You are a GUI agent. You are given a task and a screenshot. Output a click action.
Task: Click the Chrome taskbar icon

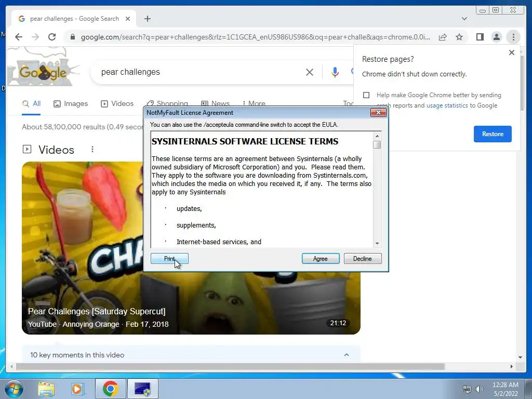[x=110, y=389]
